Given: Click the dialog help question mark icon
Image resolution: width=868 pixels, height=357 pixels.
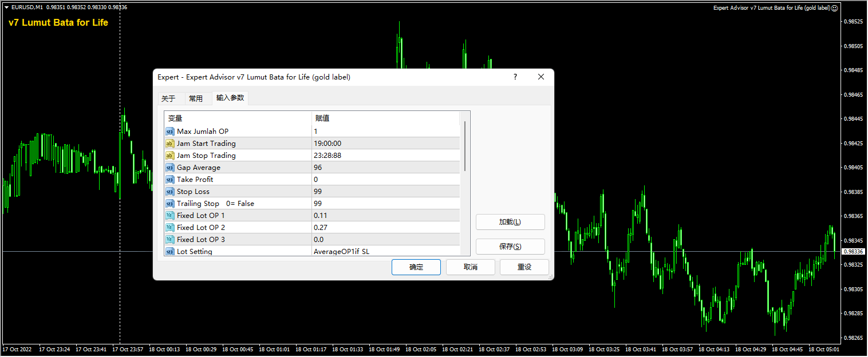Looking at the screenshot, I should click(x=515, y=77).
